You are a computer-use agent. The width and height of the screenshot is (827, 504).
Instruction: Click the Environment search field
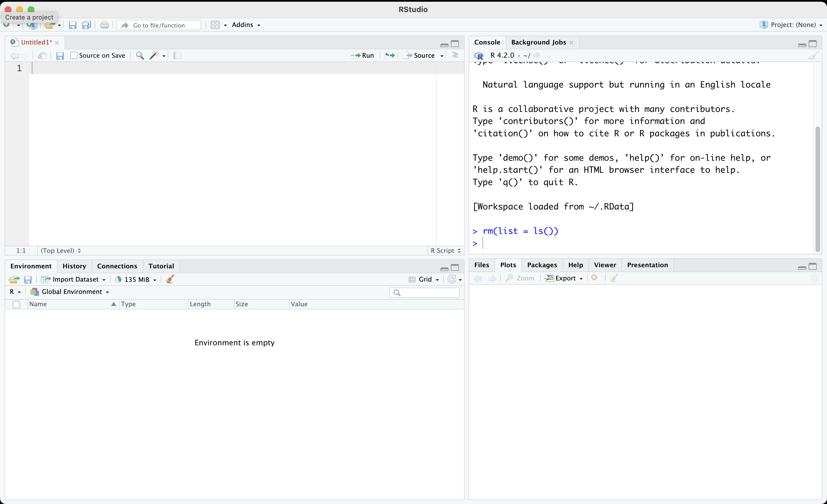(x=424, y=293)
